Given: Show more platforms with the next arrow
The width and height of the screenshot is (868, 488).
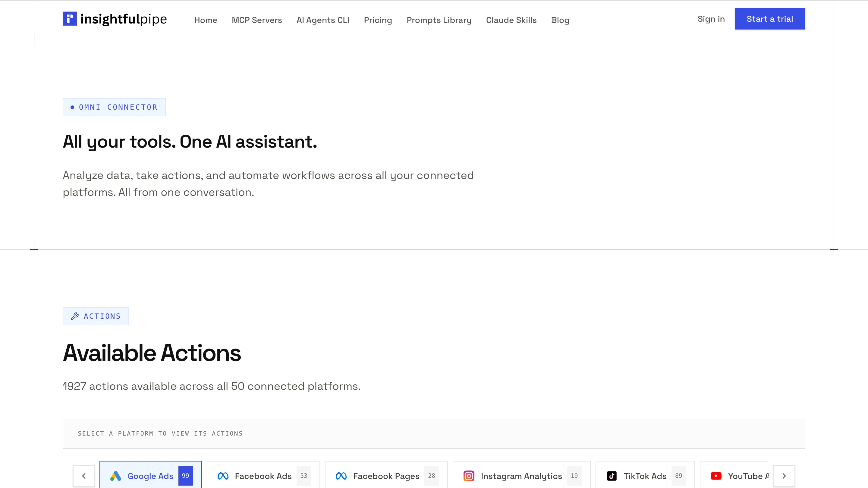Looking at the screenshot, I should (784, 476).
